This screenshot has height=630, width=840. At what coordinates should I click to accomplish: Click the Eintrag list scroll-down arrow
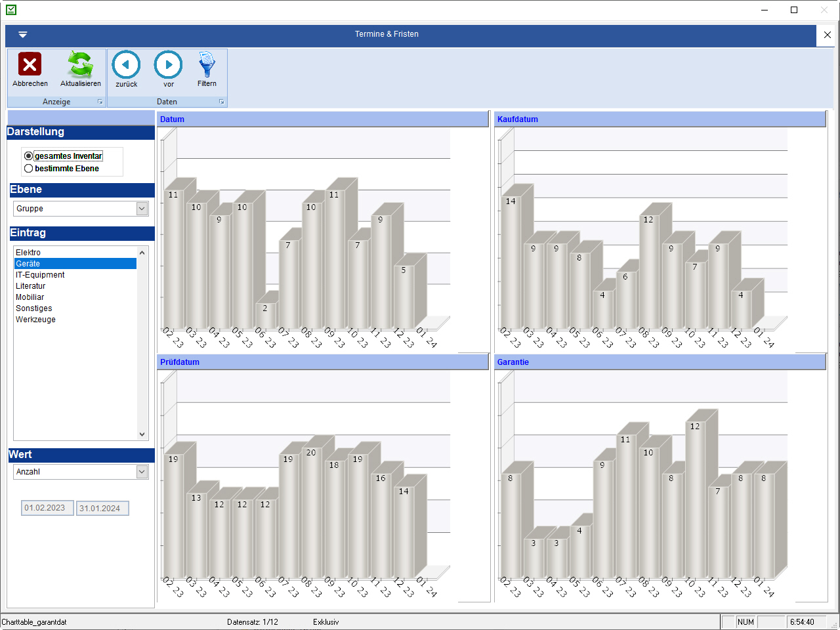tap(142, 434)
